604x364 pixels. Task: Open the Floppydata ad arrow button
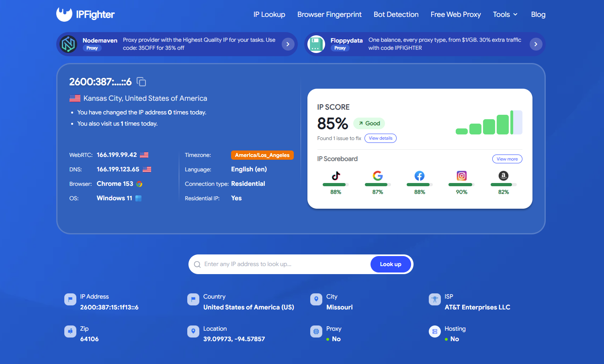click(536, 44)
